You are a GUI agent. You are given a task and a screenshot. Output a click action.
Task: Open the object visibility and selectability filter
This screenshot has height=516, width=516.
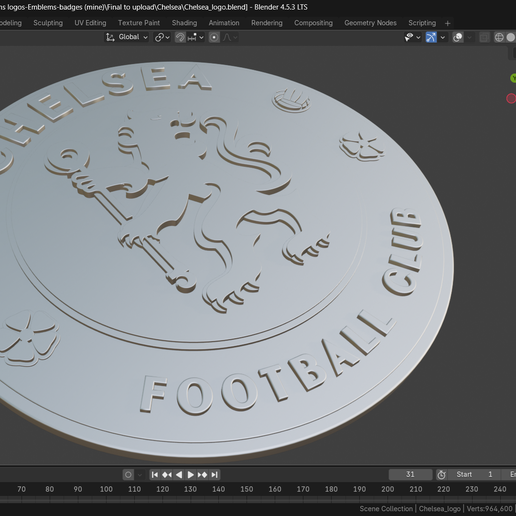(412, 37)
